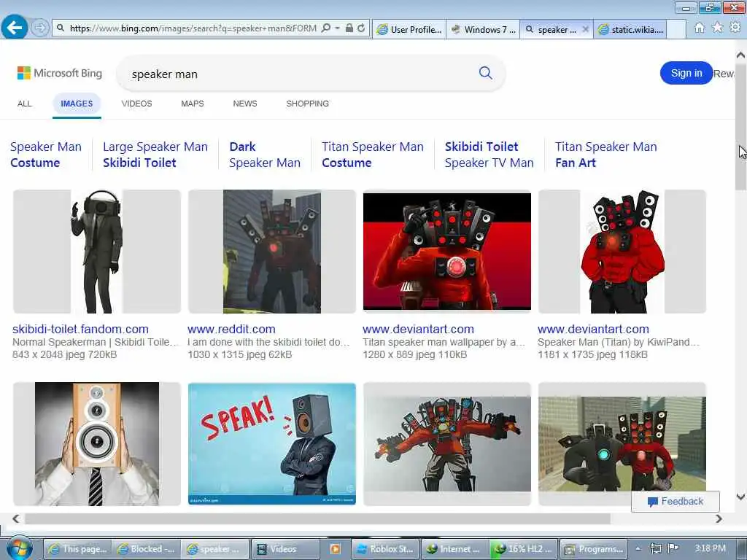This screenshot has width=747, height=560.
Task: Open the multi-armed red titan image
Action: pos(447,444)
